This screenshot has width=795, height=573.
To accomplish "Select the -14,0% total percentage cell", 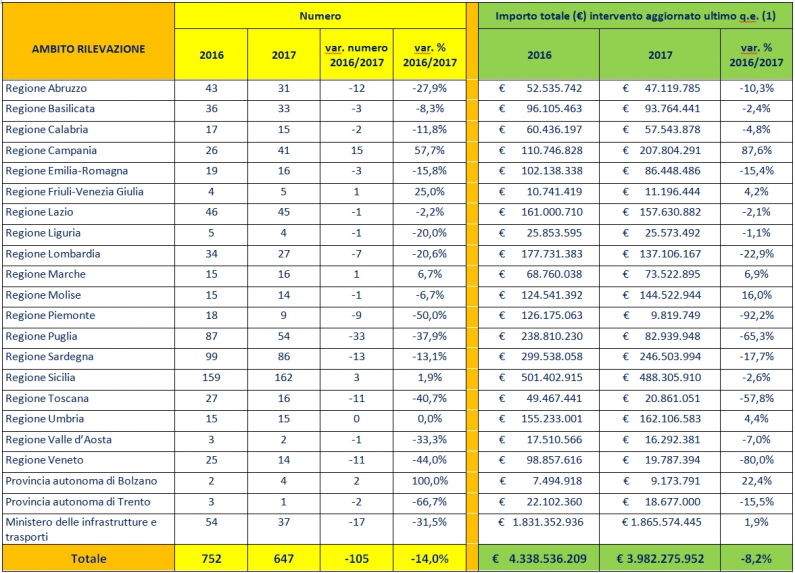I will tap(428, 559).
